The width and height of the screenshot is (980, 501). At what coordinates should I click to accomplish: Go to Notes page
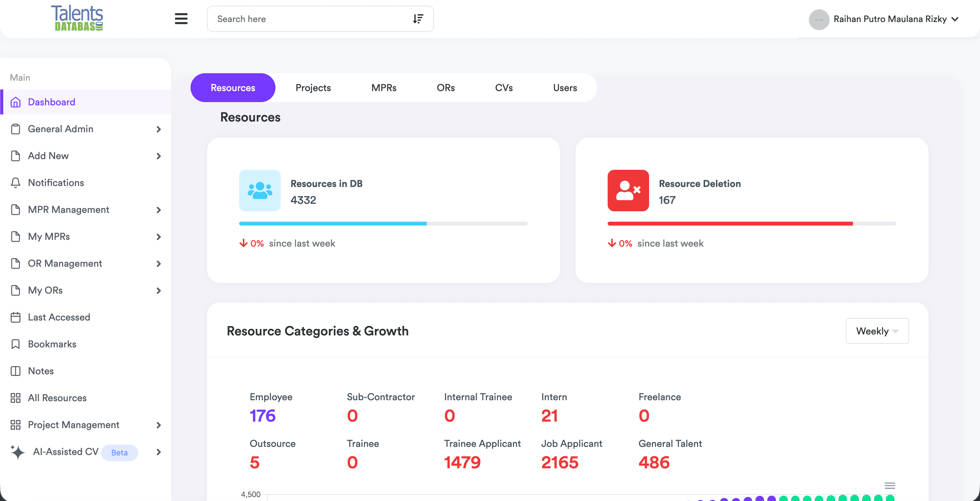coord(41,371)
